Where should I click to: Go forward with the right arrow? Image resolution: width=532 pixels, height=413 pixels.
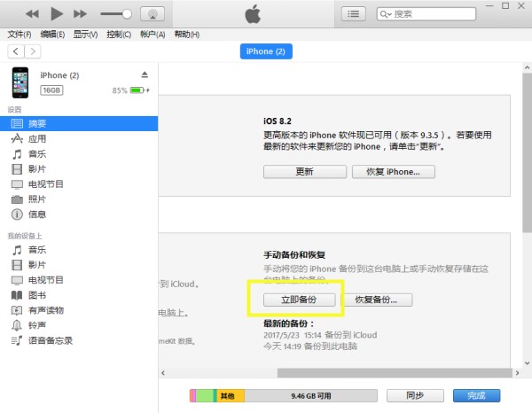[33, 51]
